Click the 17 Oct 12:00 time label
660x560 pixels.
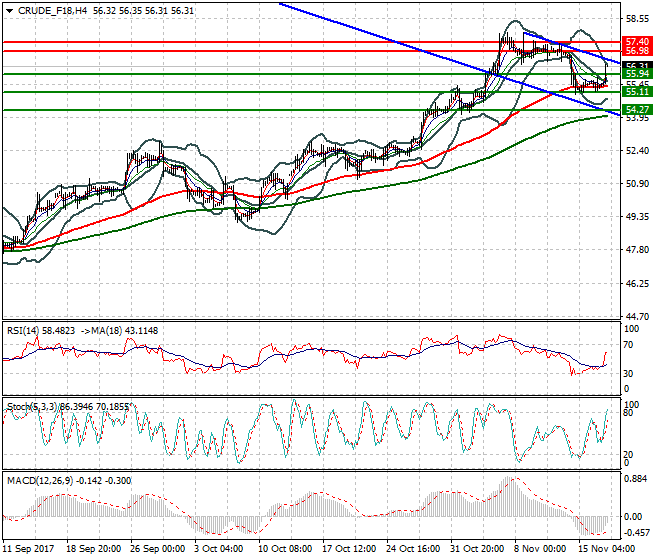(349, 549)
